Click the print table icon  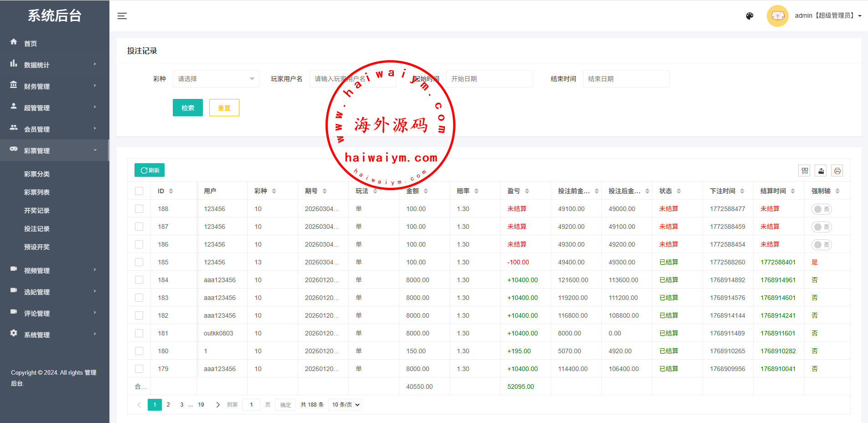coord(837,171)
